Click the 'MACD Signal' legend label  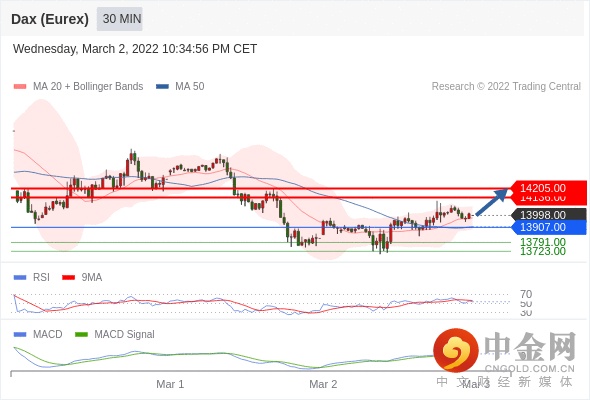click(x=125, y=335)
